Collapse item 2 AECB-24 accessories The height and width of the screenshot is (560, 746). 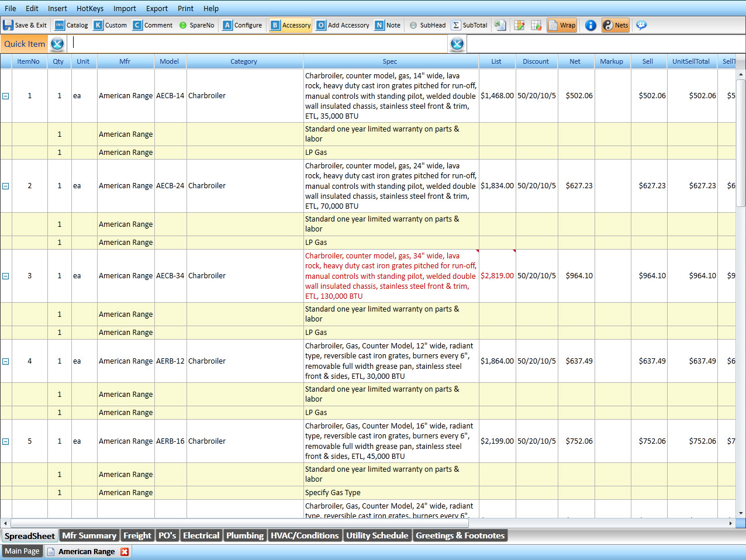click(x=6, y=186)
